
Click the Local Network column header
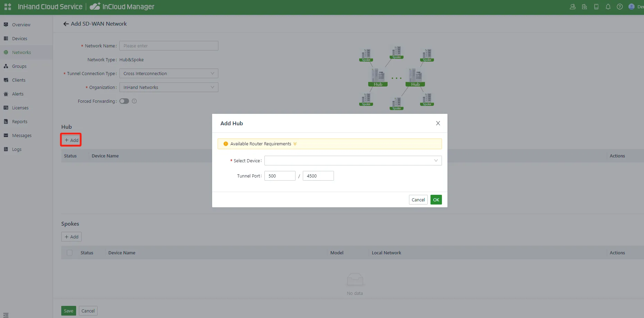click(x=387, y=253)
